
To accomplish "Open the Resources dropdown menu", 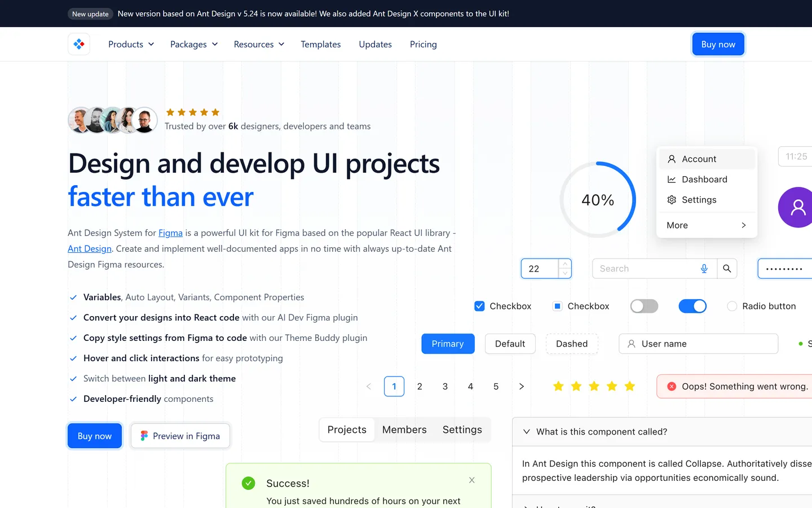I will point(259,44).
